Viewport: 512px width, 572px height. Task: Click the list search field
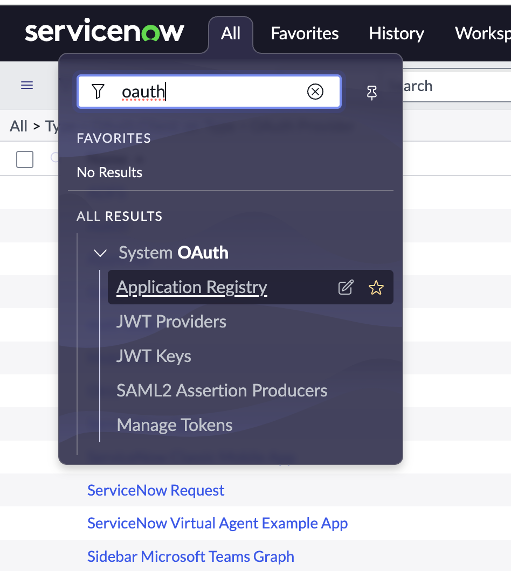(457, 86)
